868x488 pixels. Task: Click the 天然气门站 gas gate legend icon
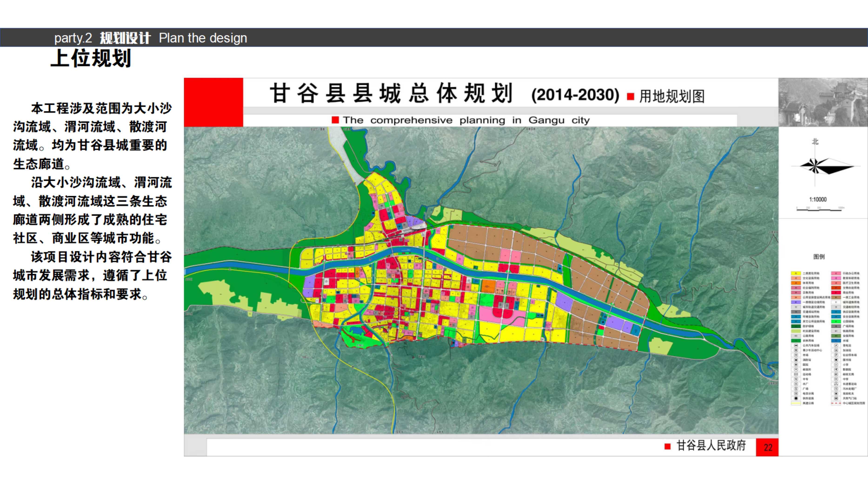tap(836, 398)
